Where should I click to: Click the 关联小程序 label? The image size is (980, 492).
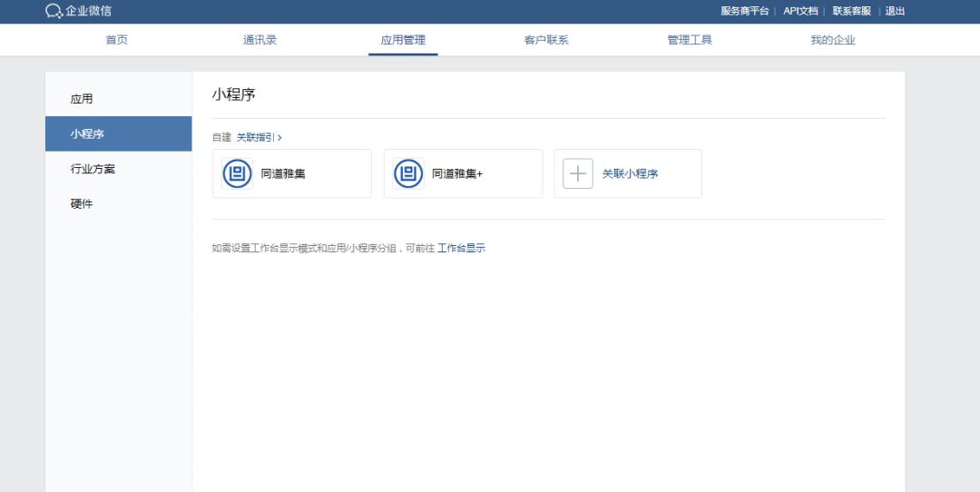[x=630, y=173]
